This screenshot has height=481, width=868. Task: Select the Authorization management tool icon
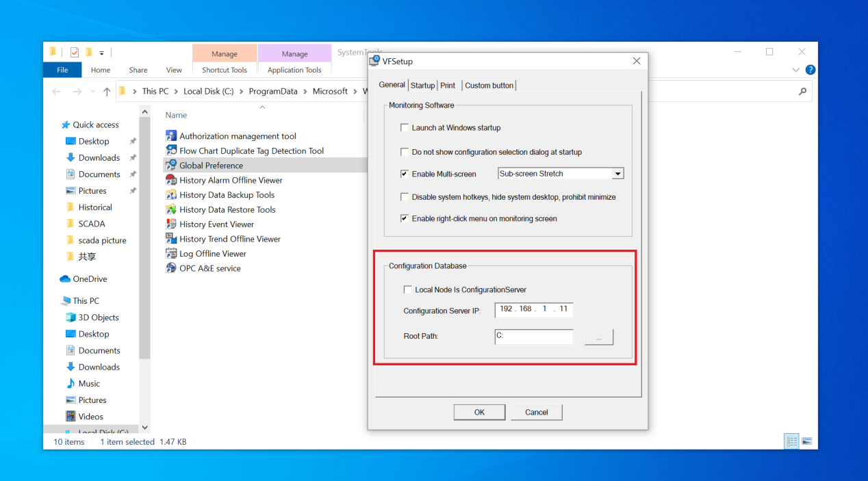[x=171, y=136]
